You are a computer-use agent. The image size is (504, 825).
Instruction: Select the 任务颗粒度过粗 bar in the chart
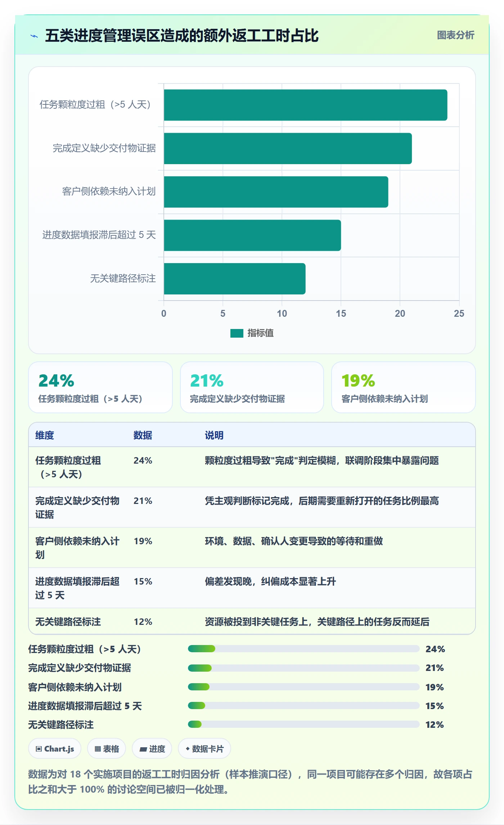pyautogui.click(x=305, y=105)
